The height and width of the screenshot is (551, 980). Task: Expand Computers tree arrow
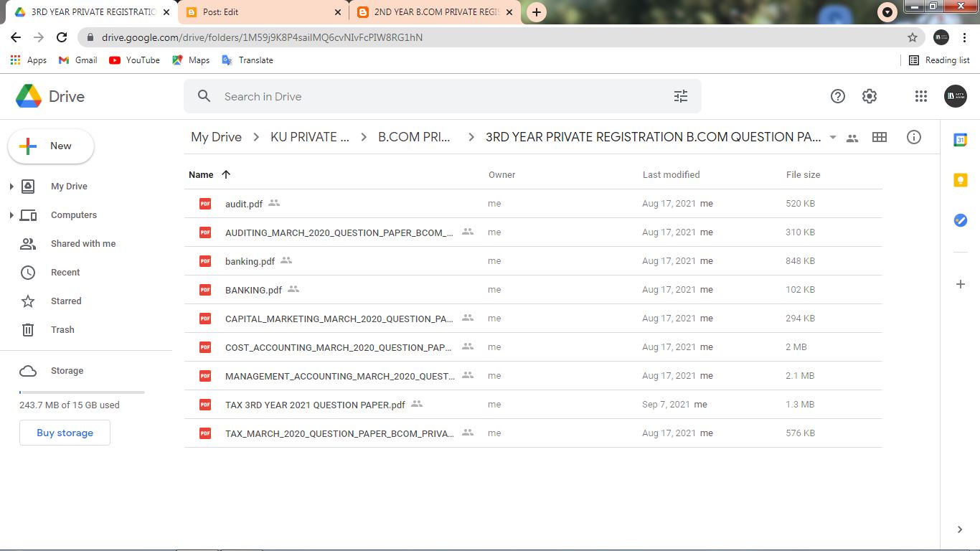pyautogui.click(x=11, y=215)
